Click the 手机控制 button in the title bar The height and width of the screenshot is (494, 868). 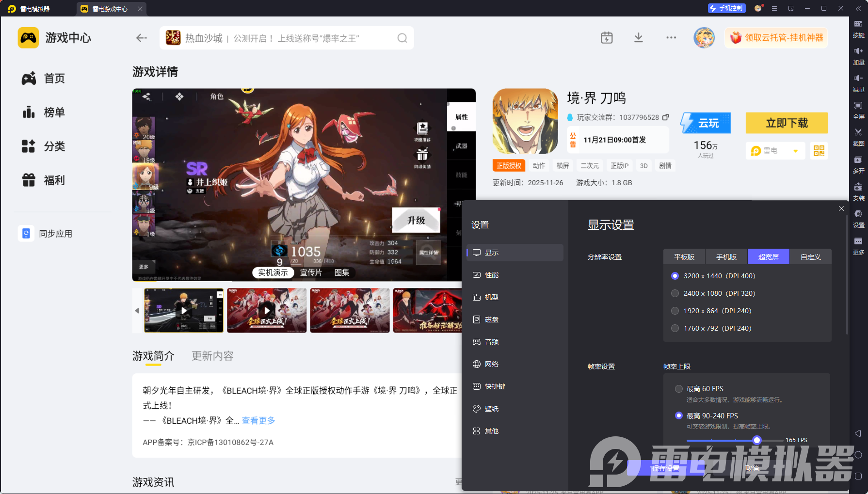point(726,8)
